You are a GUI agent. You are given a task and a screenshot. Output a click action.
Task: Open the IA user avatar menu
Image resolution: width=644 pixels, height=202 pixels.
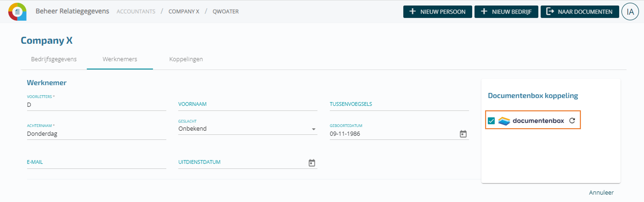(x=630, y=11)
